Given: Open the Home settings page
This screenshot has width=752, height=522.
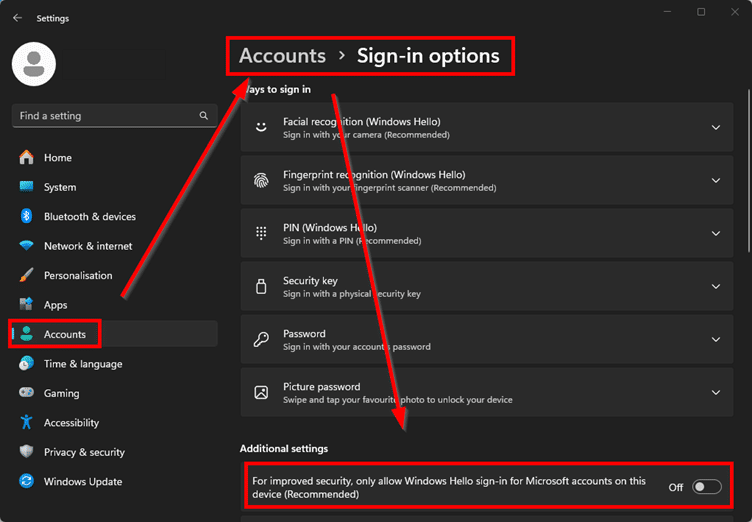Looking at the screenshot, I should pos(115,157).
